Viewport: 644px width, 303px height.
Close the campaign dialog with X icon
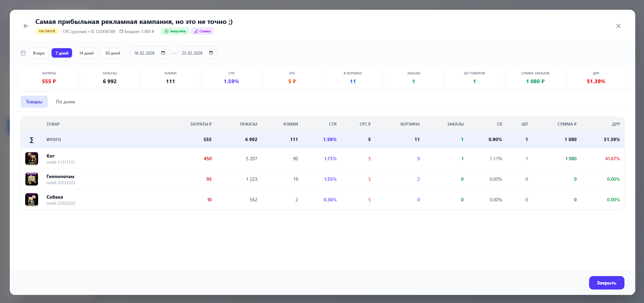[x=618, y=26]
